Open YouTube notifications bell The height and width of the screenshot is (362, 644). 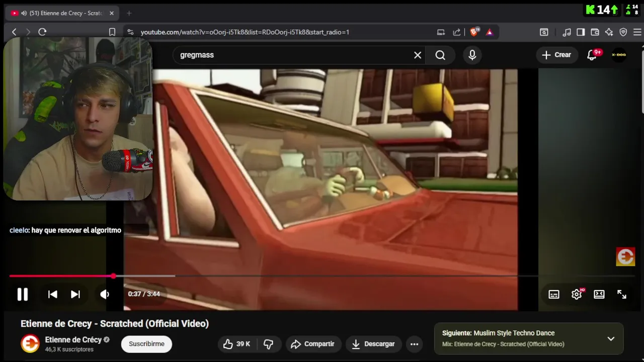tap(592, 55)
